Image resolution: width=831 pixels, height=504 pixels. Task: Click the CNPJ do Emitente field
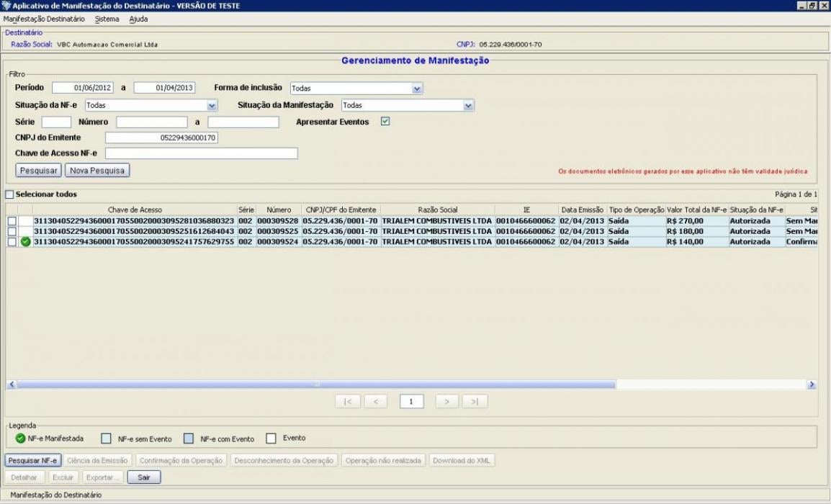(x=161, y=138)
